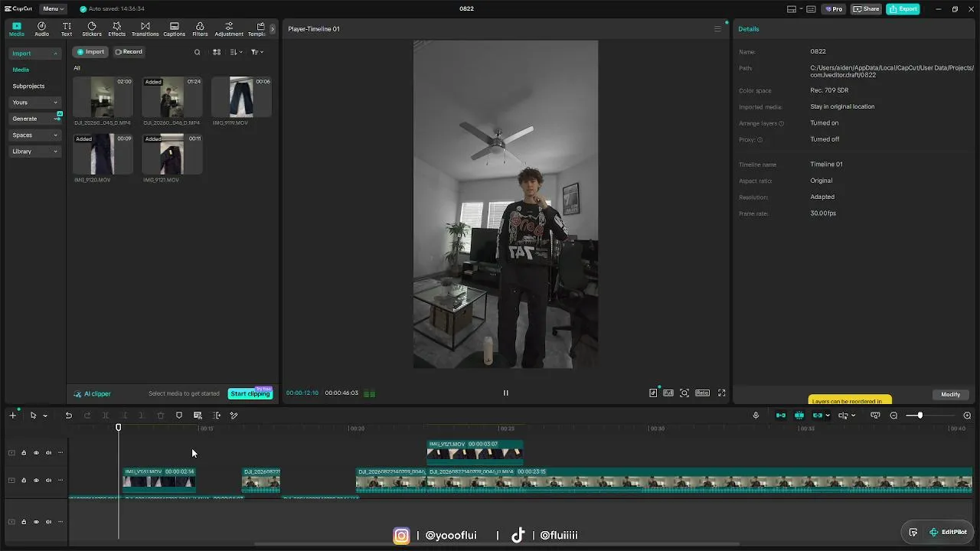Click the Record button
This screenshot has height=551, width=980.
pos(129,52)
